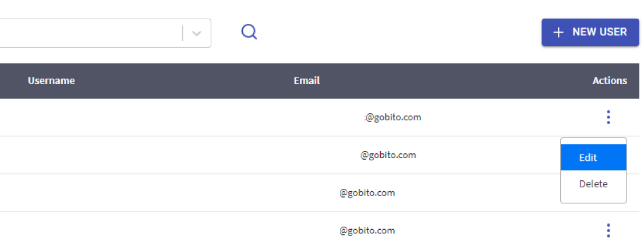Image resolution: width=644 pixels, height=249 pixels.
Task: Click inside the filter combo box field
Action: point(90,33)
